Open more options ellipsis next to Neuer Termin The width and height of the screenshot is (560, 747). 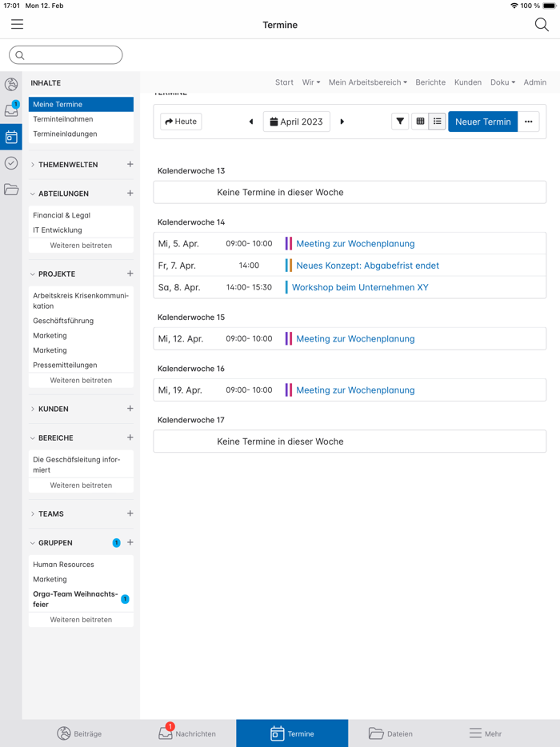(x=529, y=122)
